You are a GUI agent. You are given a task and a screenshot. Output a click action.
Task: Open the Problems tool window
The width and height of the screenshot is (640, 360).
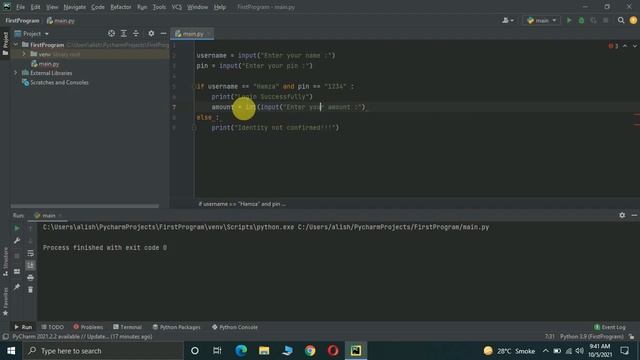click(x=88, y=327)
